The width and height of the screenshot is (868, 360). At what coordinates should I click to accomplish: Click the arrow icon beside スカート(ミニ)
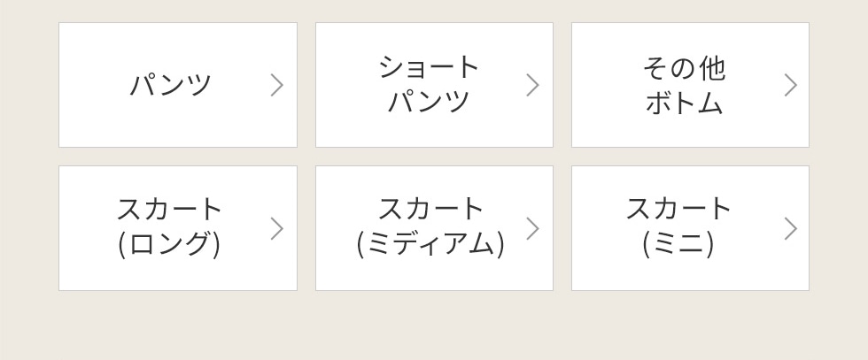pos(790,228)
